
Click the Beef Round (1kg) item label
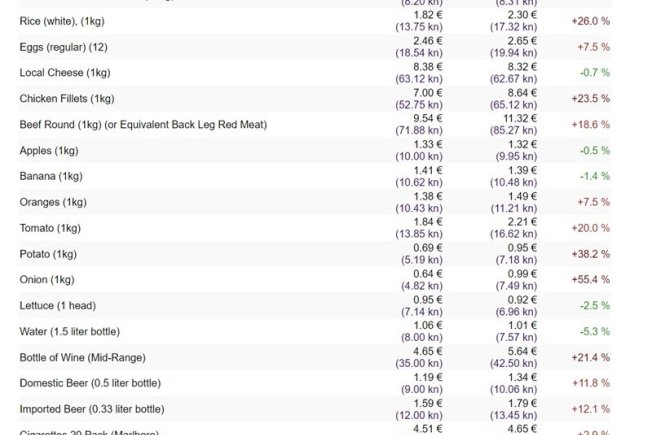coord(143,125)
